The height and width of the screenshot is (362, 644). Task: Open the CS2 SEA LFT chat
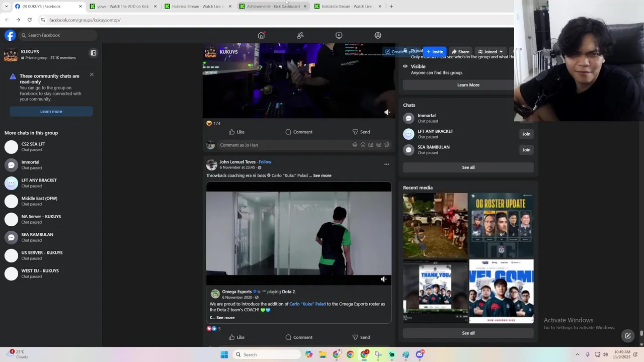50,147
